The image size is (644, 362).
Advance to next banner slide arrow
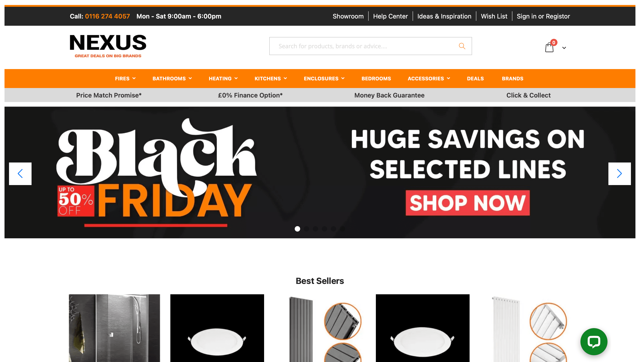pos(619,174)
